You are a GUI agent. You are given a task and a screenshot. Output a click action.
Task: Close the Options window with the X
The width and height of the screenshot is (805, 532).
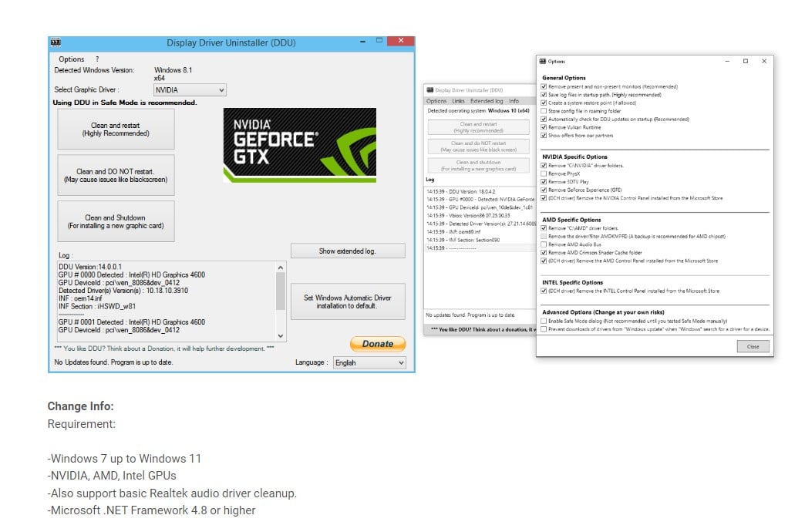[764, 61]
